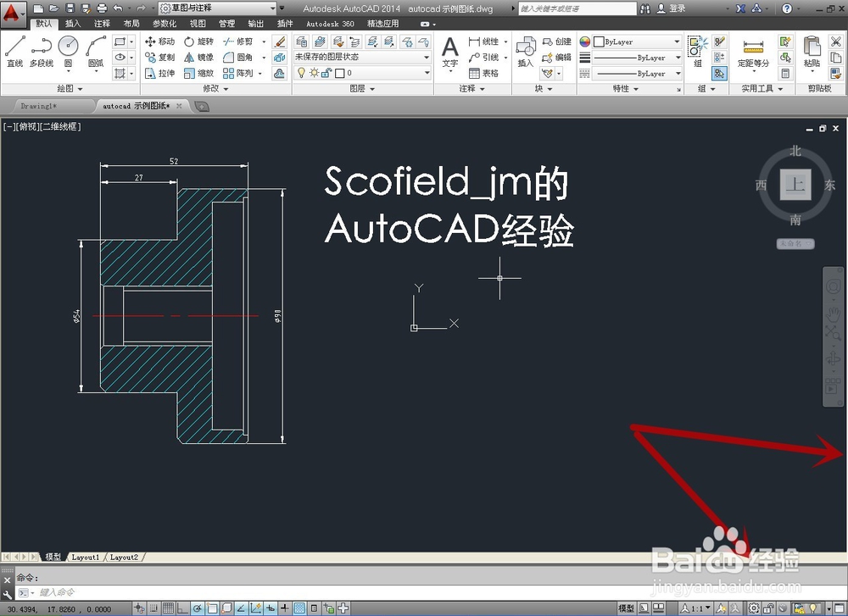Viewport: 848px width, 616px height.
Task: Select the Polyline (多段线) tool
Action: 42,52
